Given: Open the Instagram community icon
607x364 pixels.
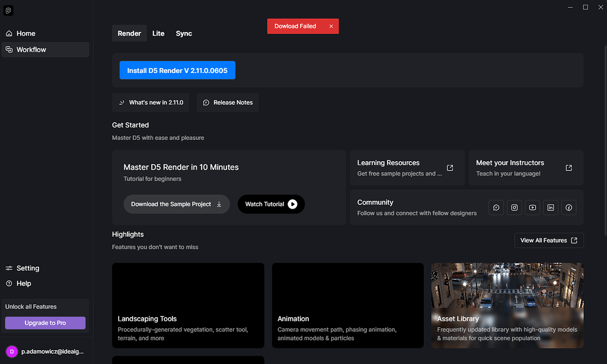Looking at the screenshot, I should click(514, 207).
